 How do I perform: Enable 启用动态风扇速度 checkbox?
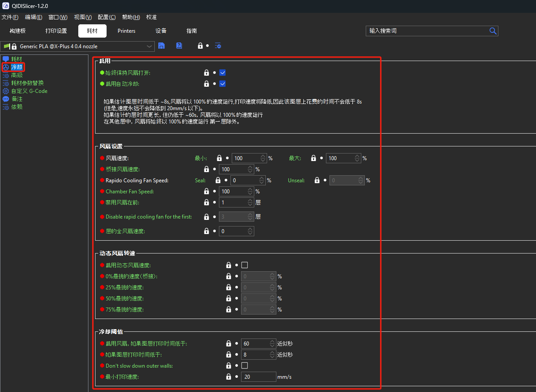(245, 265)
